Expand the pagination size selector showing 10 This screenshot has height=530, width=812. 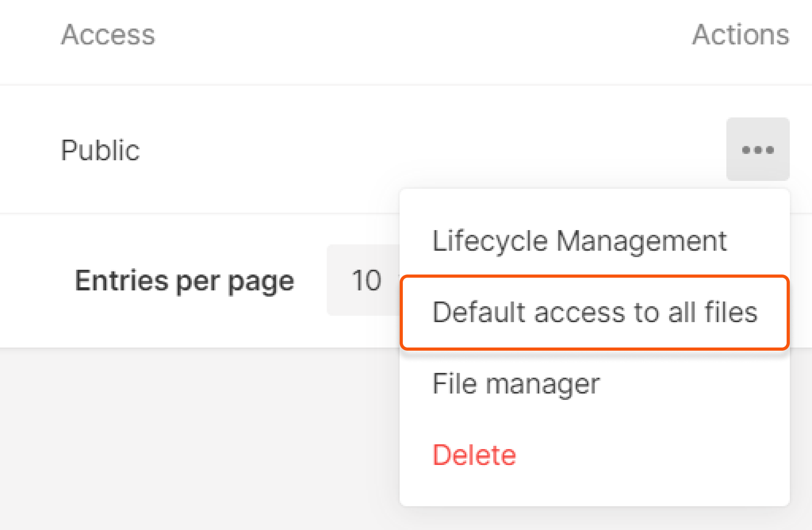(x=365, y=280)
